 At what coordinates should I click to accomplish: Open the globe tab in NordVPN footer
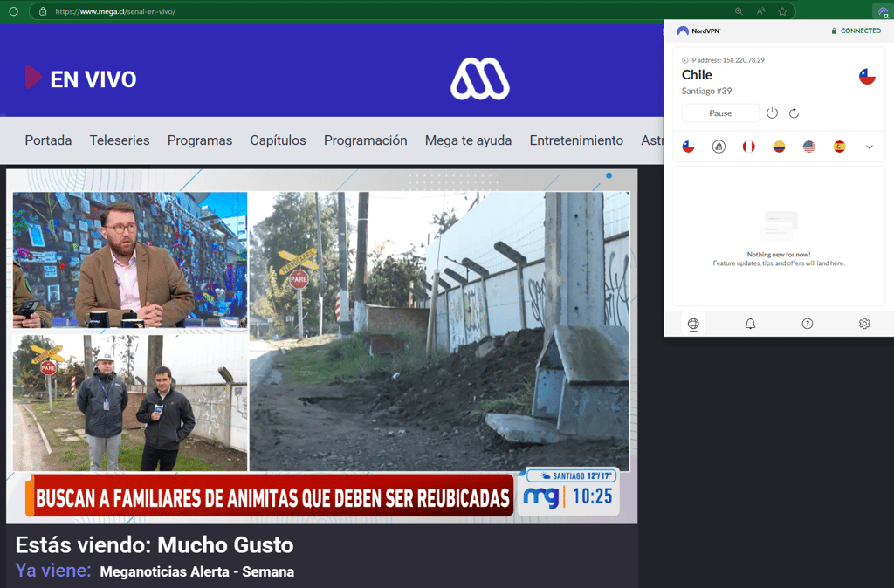[x=693, y=324]
